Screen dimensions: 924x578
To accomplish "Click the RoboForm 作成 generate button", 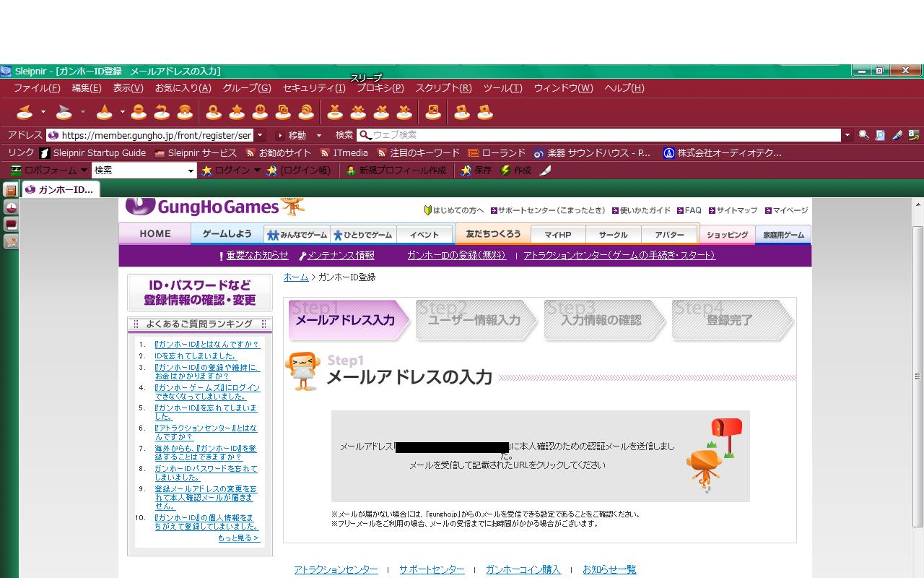I will coord(515,171).
